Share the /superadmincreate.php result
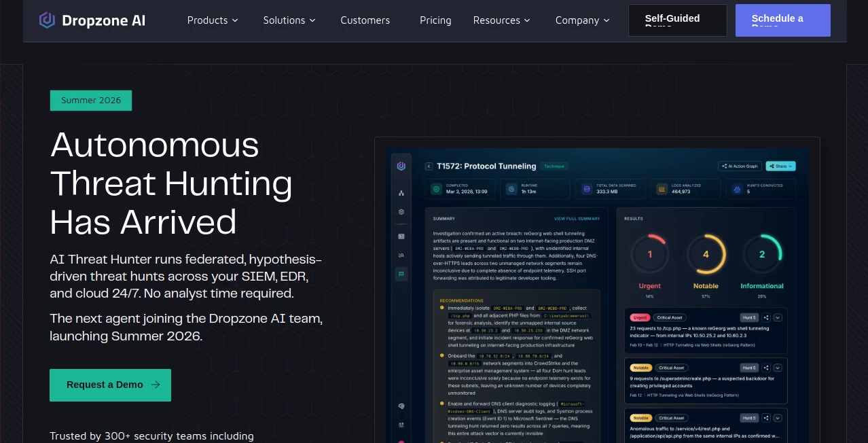868x443 pixels. 766,368
